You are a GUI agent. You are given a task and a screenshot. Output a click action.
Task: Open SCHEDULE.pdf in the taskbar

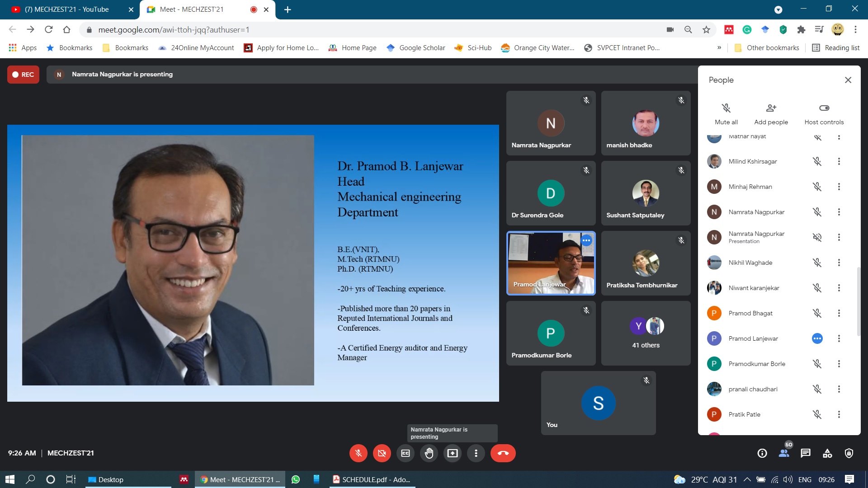pos(373,479)
